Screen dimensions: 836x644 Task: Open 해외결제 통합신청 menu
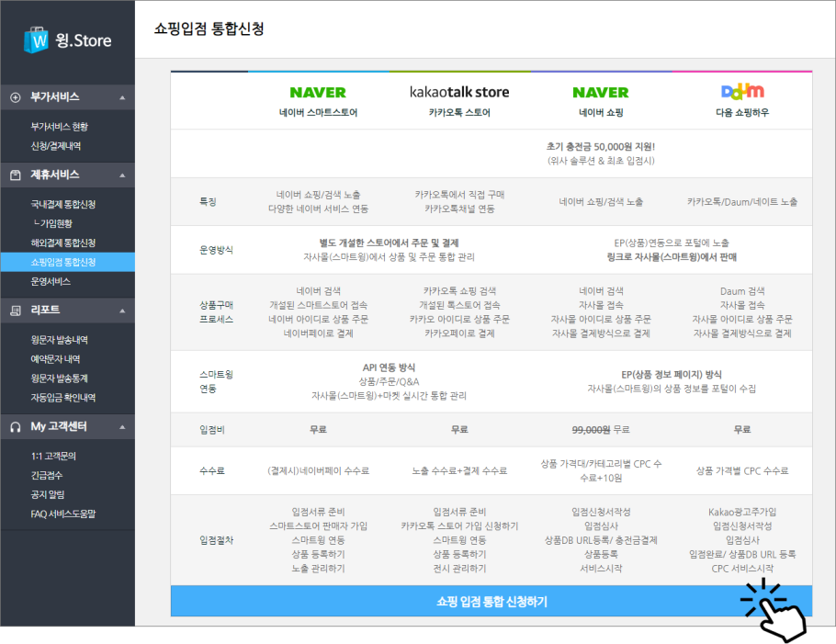62,243
